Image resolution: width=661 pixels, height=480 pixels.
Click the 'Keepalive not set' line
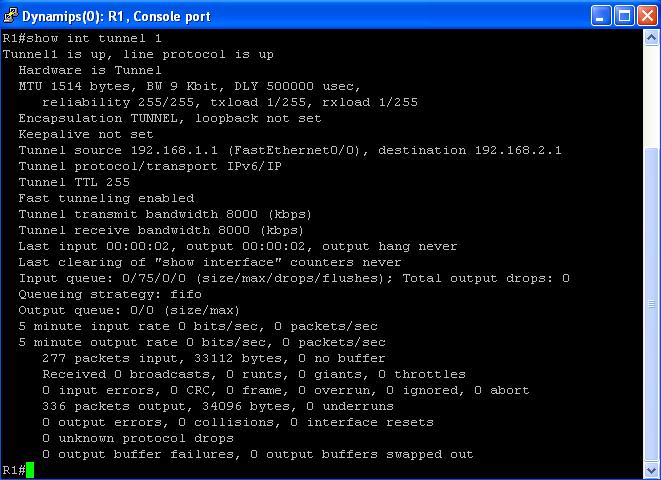pos(86,134)
